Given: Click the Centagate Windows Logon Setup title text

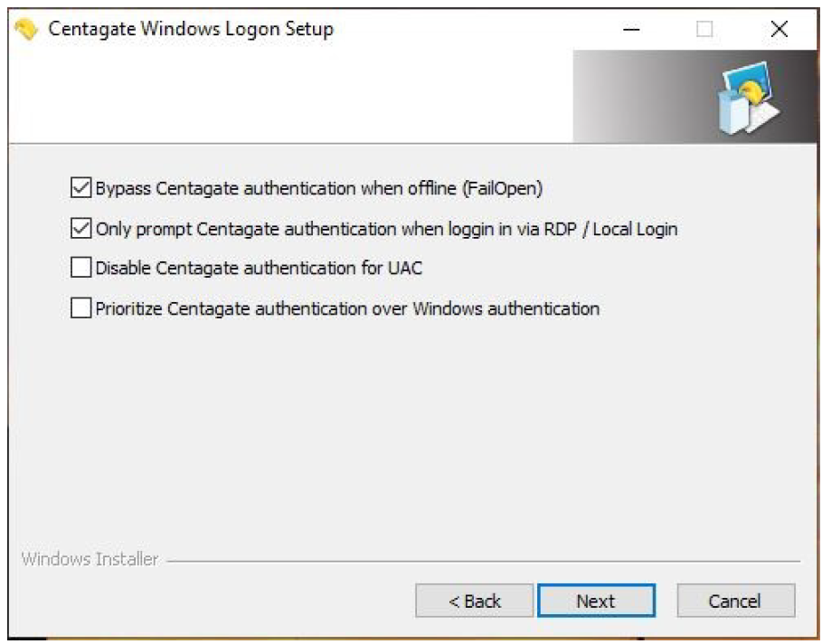Looking at the screenshot, I should (x=191, y=29).
